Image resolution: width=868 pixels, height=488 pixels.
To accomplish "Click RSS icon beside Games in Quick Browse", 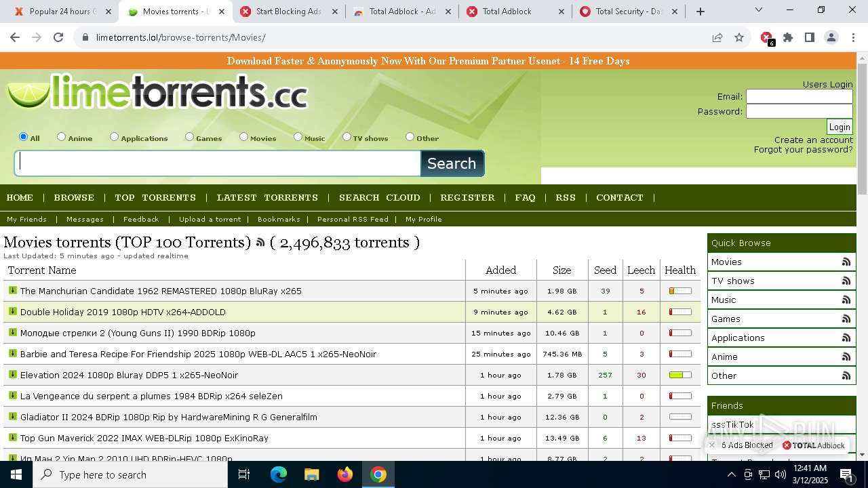I will (846, 319).
